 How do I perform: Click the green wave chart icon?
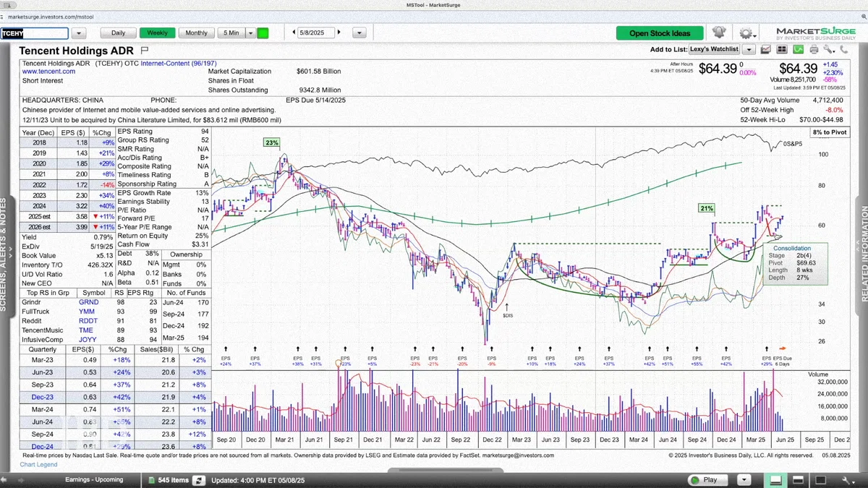point(798,49)
